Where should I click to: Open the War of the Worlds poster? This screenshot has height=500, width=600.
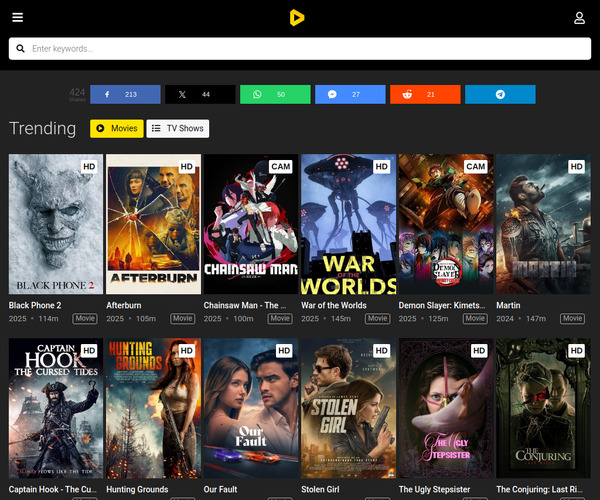click(348, 224)
